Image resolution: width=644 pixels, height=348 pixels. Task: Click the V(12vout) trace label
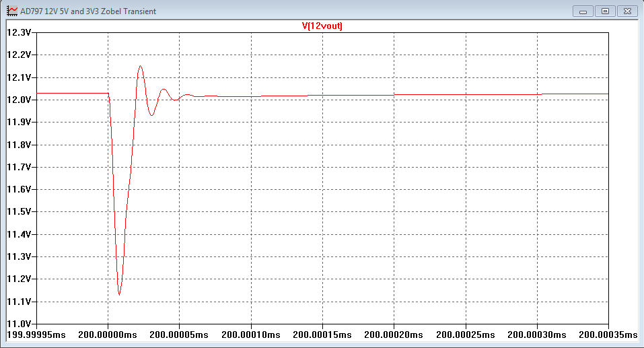pos(322,26)
